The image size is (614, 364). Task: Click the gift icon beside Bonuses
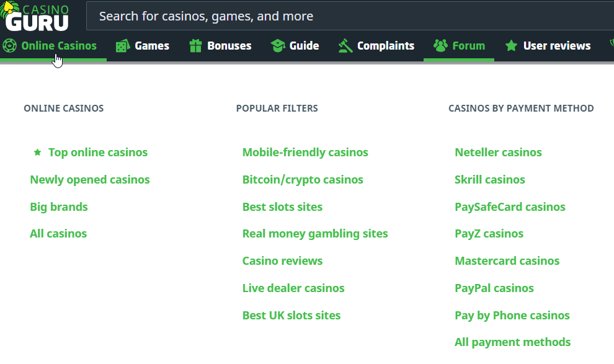coord(196,46)
